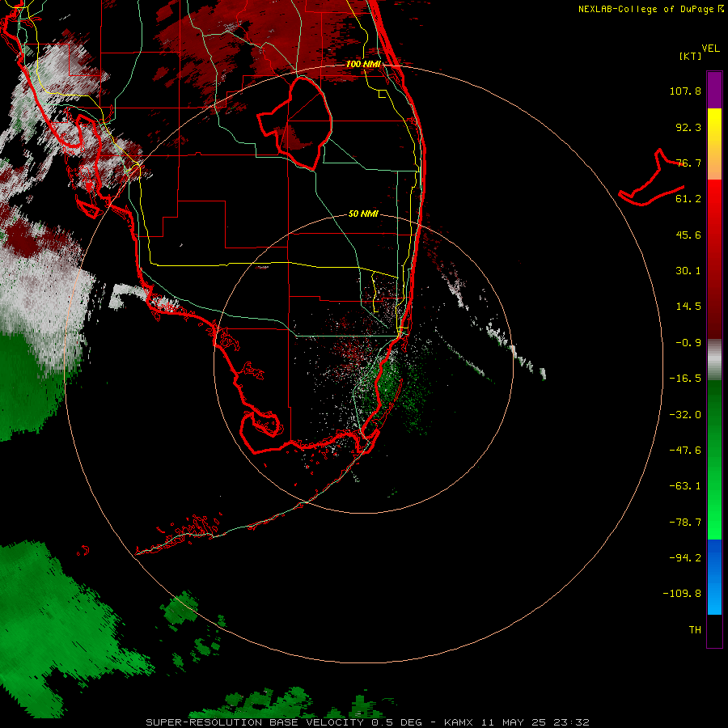Select the 107.8 velocity scale value
This screenshot has width=728, height=728.
coord(685,91)
